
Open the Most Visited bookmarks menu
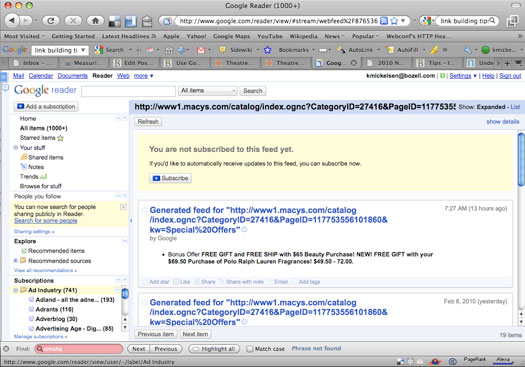[x=24, y=36]
